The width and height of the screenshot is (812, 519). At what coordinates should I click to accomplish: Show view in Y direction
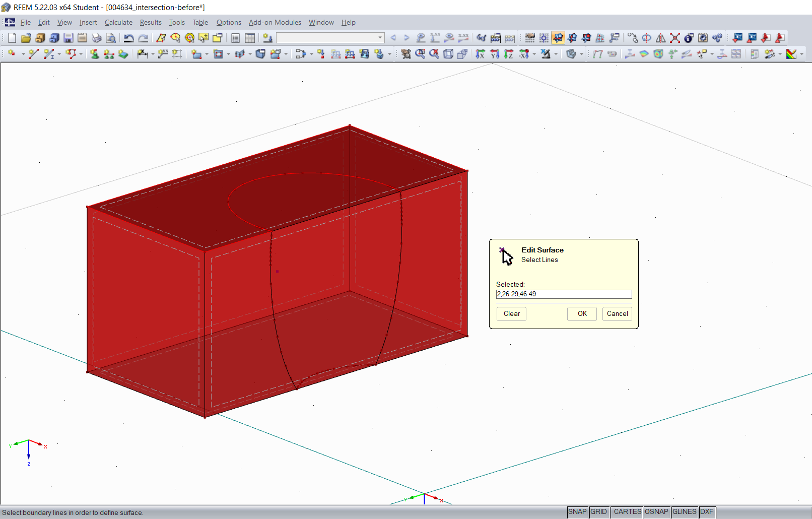495,54
